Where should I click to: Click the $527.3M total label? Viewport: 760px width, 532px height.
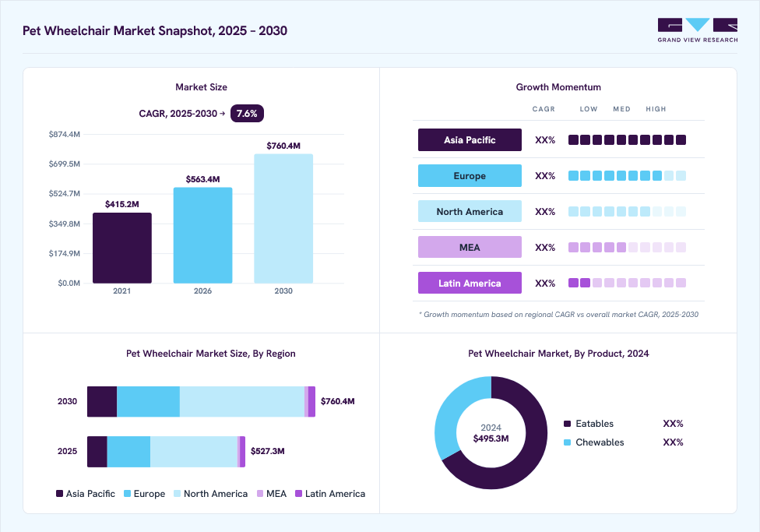point(268,451)
